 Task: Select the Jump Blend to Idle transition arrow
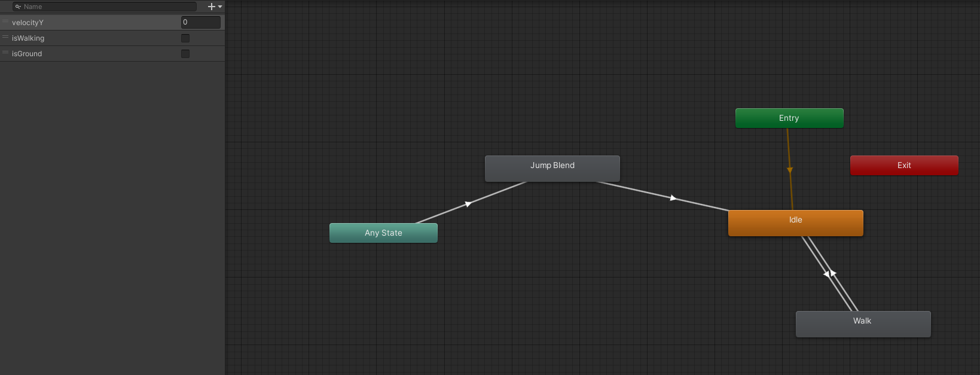(673, 198)
